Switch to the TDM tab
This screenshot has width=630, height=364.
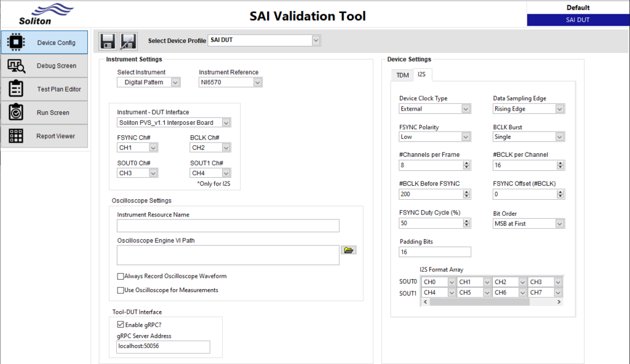pos(402,74)
